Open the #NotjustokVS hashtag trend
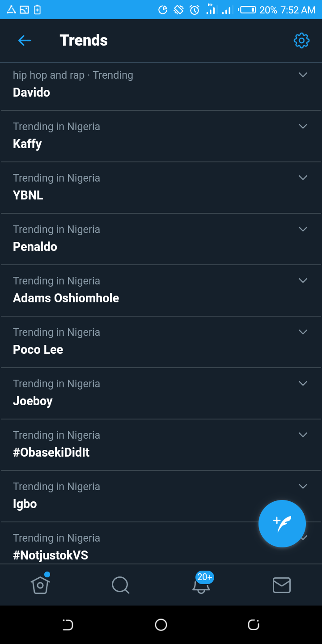This screenshot has width=322, height=644. (51, 555)
